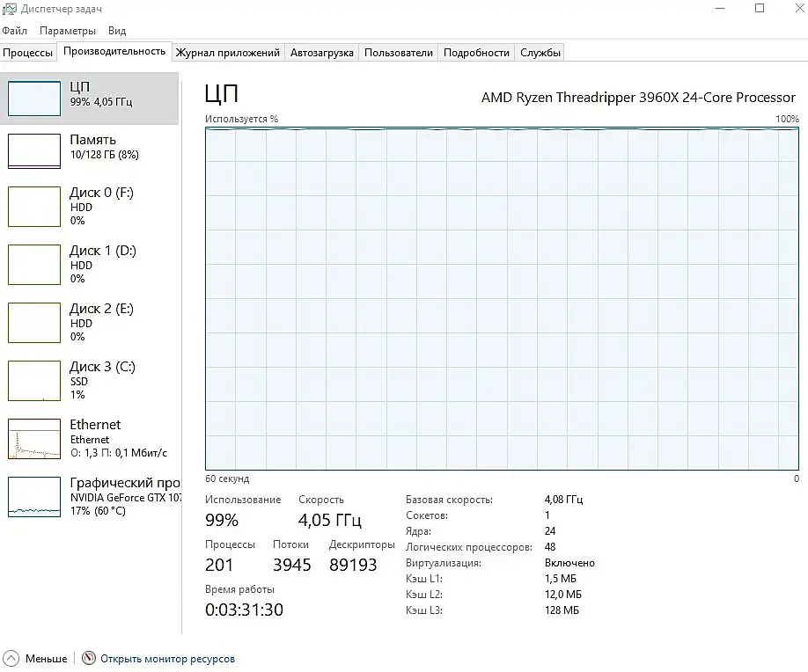This screenshot has width=808, height=672.
Task: Select the ЦП mini graph thumbnail
Action: [34, 99]
